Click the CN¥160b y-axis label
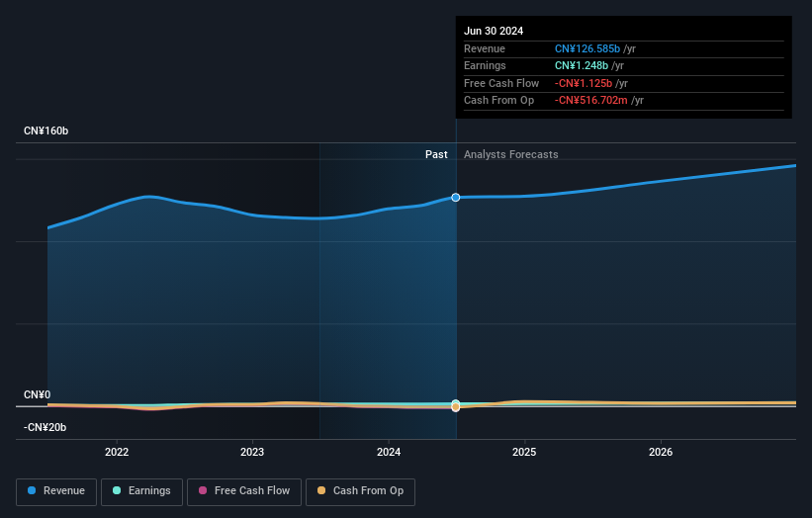812x518 pixels. tap(46, 130)
